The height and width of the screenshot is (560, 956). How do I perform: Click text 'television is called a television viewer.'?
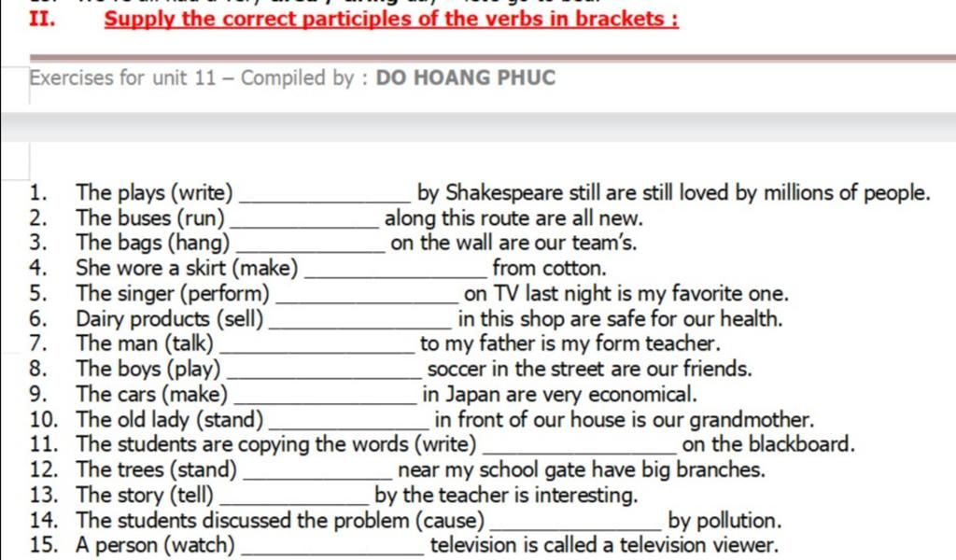(x=604, y=545)
